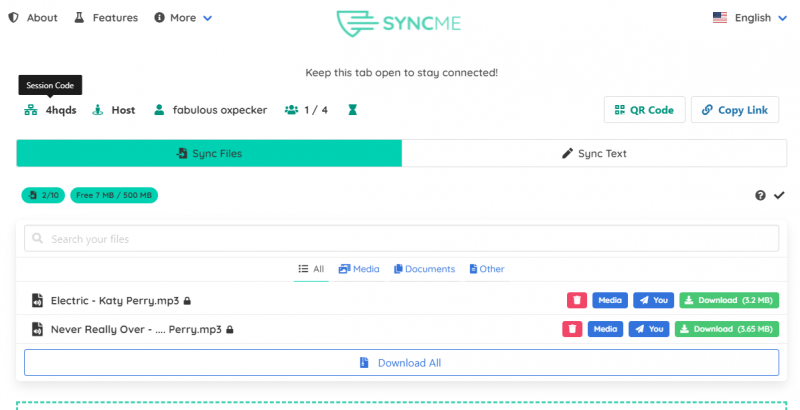Download Electric file (3.2 MB)

tap(729, 300)
